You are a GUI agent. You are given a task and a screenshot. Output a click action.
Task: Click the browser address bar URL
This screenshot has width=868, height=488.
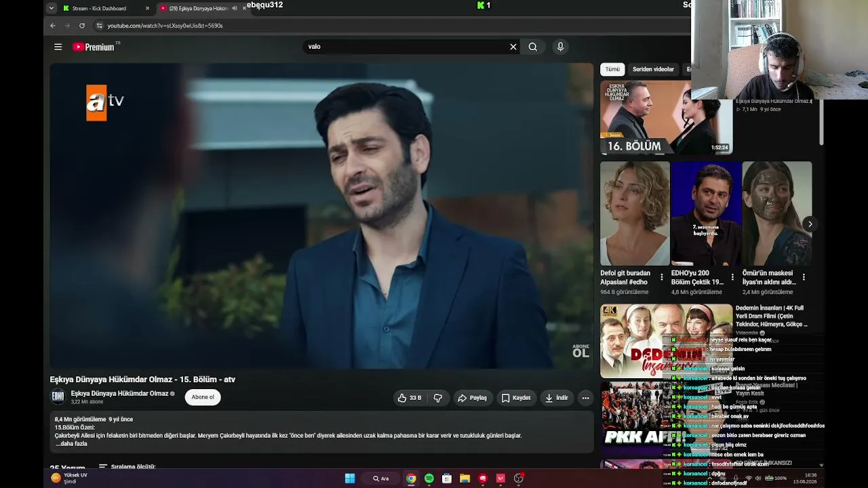pyautogui.click(x=165, y=26)
